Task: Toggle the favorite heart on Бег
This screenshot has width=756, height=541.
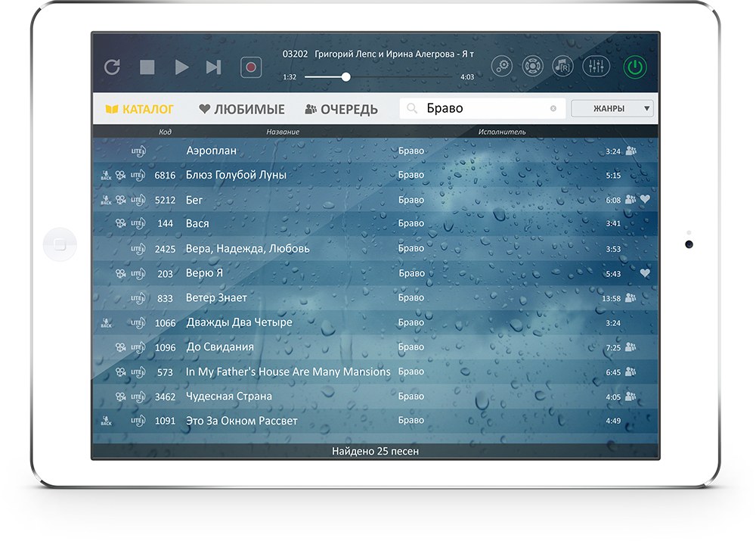Action: (645, 200)
